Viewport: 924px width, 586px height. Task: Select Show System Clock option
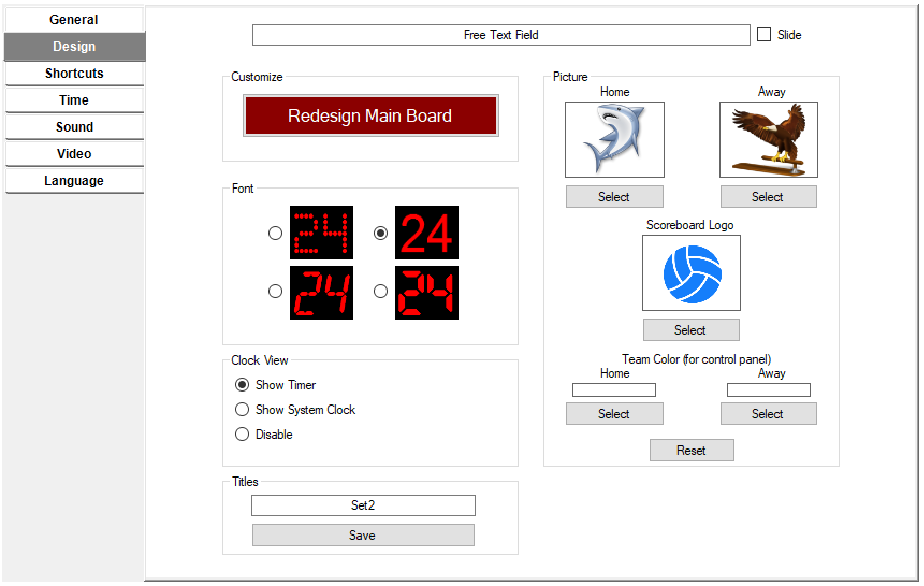[x=242, y=410]
